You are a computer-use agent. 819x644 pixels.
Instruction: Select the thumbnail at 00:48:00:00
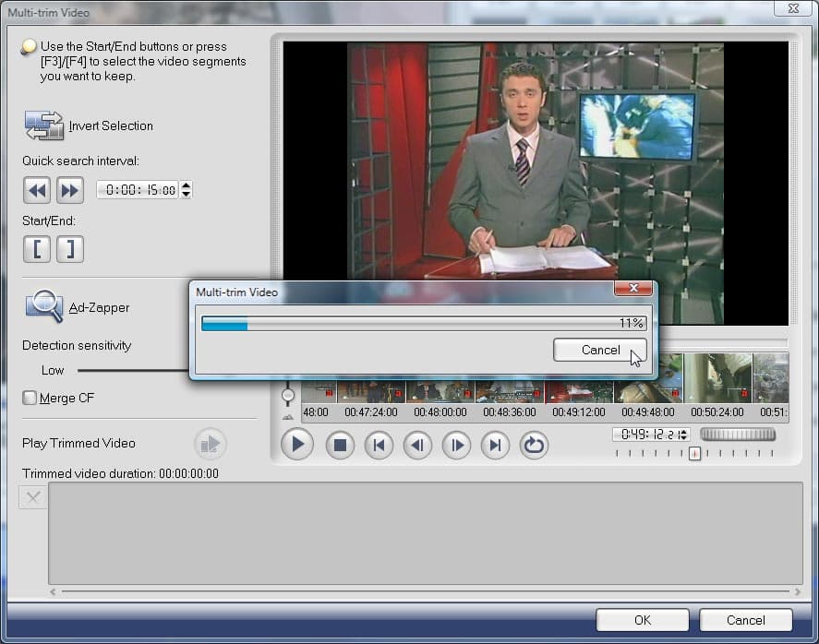coord(440,391)
